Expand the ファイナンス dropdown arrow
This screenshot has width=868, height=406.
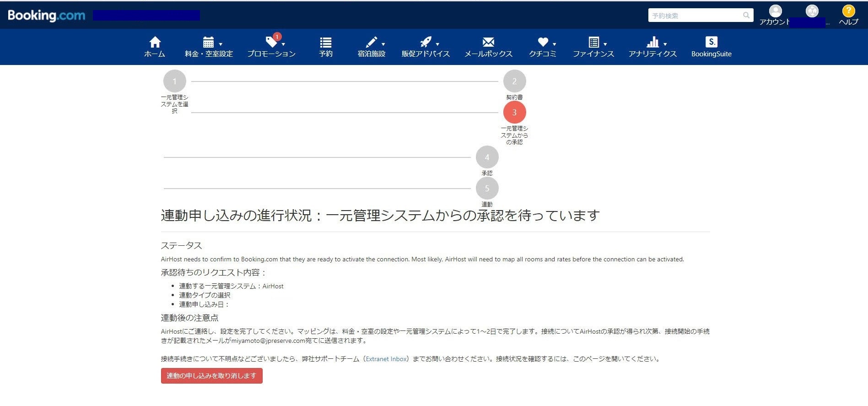tap(605, 44)
